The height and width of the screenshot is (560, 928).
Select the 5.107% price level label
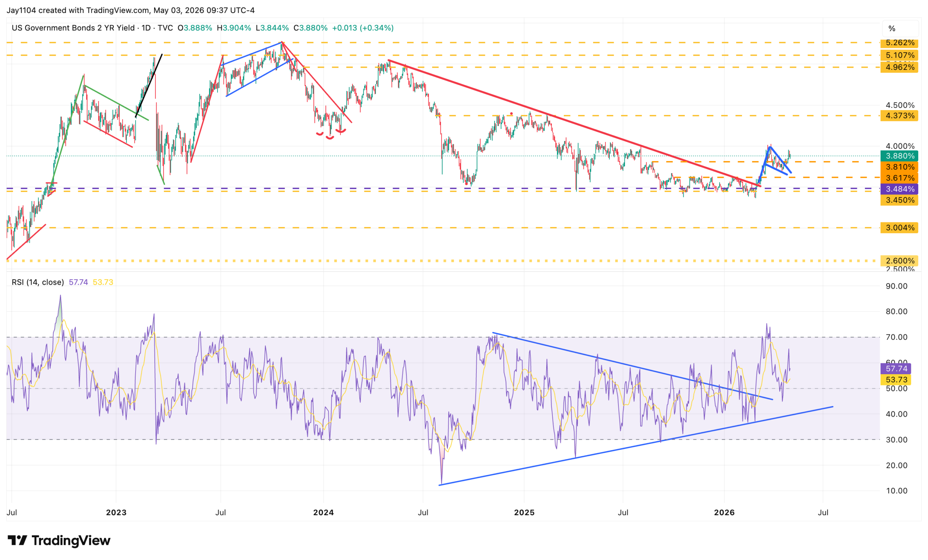point(899,55)
